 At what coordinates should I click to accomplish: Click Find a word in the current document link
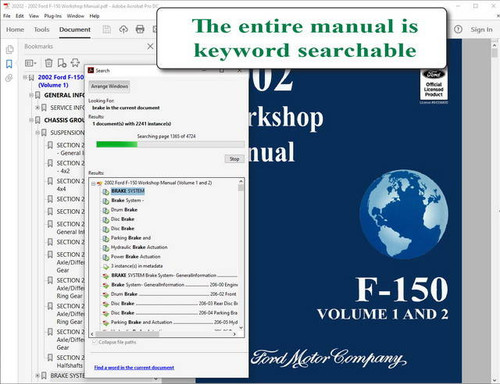point(134,367)
